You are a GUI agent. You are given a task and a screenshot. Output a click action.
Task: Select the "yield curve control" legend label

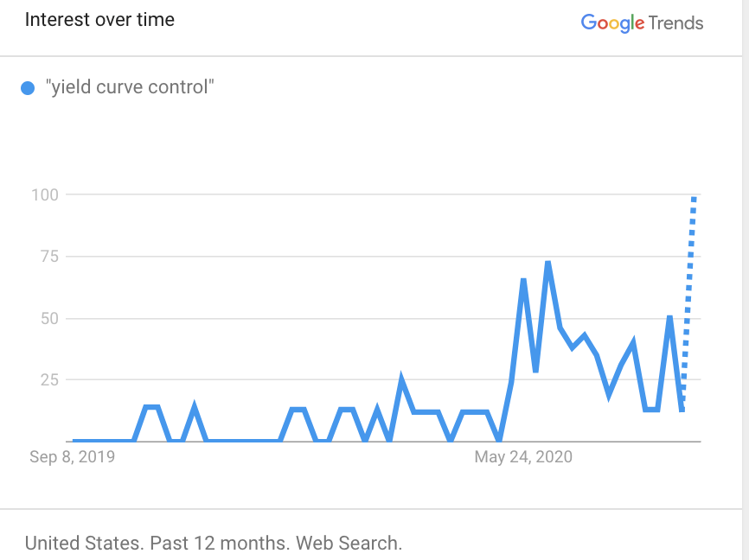pyautogui.click(x=130, y=87)
